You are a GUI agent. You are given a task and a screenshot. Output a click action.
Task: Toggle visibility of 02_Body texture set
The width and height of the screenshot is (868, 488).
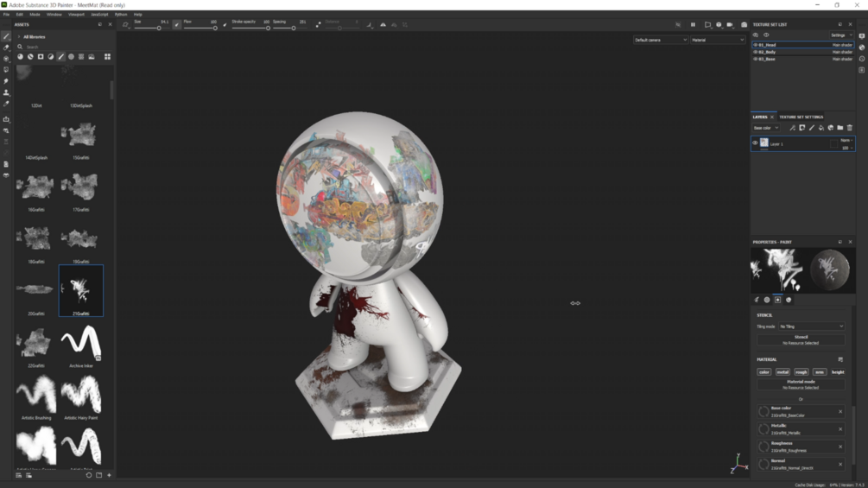(756, 52)
